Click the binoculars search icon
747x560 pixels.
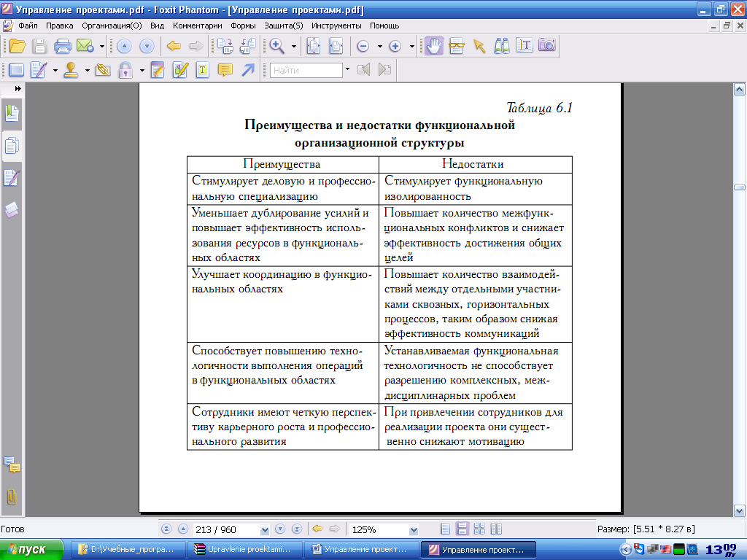pos(502,46)
